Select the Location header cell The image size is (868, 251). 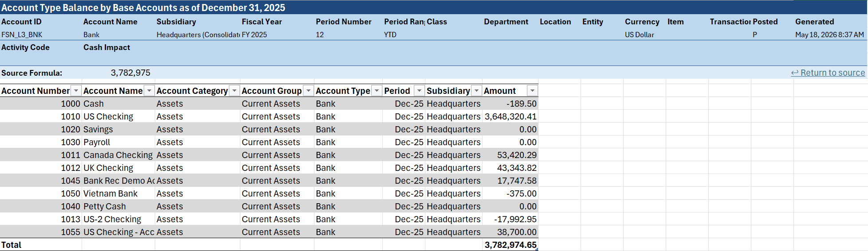click(x=559, y=22)
